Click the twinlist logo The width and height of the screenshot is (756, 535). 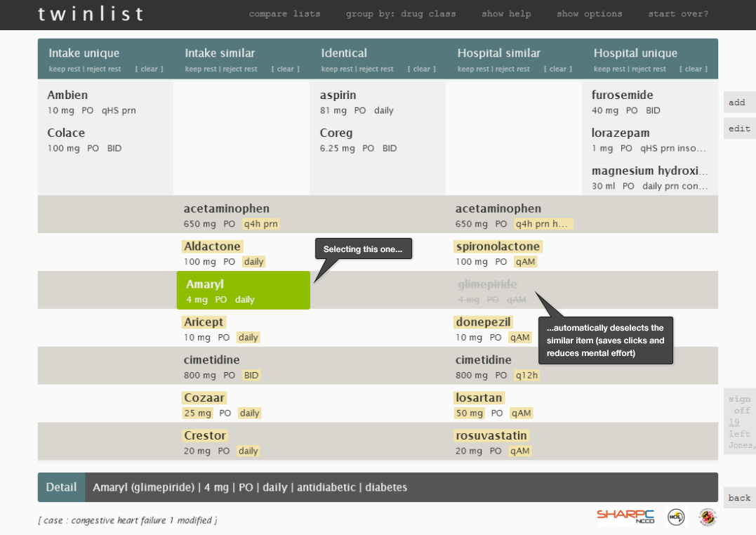[x=91, y=14]
